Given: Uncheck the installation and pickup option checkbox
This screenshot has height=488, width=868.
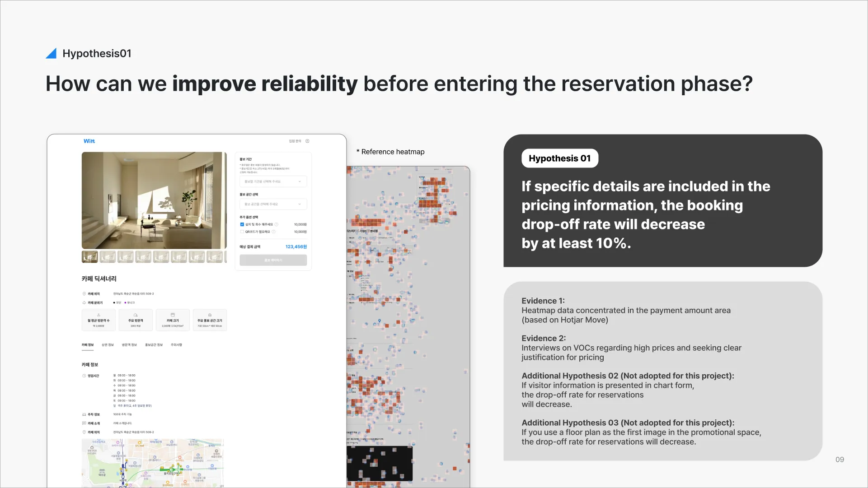Looking at the screenshot, I should tap(242, 224).
